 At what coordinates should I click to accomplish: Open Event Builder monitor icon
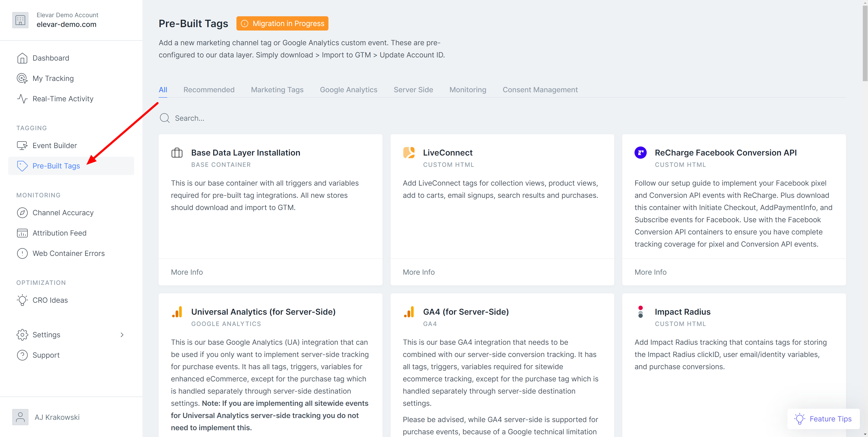[22, 146]
